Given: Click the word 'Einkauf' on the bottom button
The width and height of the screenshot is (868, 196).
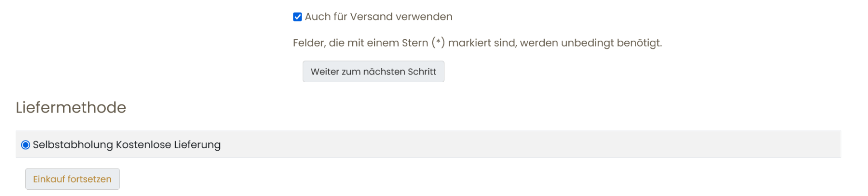Looking at the screenshot, I should pyautogui.click(x=49, y=179).
